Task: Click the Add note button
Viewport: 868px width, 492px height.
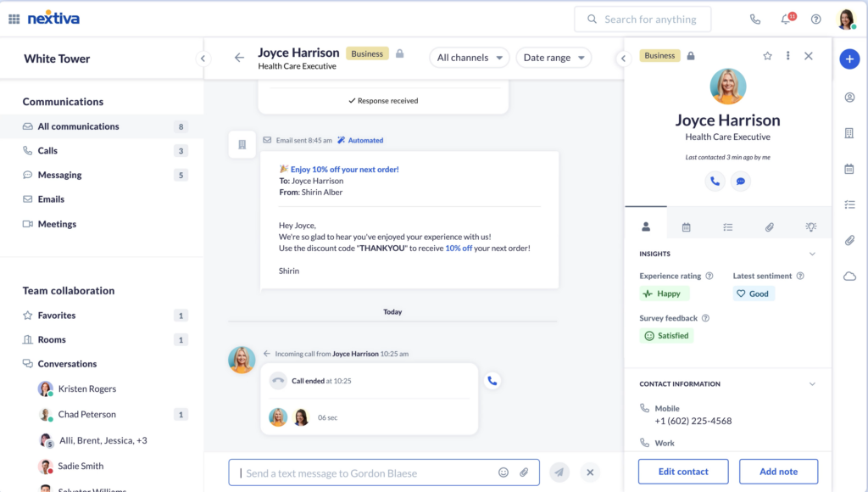Action: (778, 472)
